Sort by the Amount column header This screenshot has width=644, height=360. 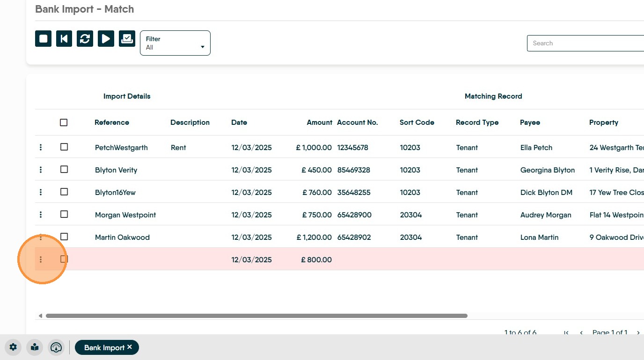pyautogui.click(x=319, y=122)
